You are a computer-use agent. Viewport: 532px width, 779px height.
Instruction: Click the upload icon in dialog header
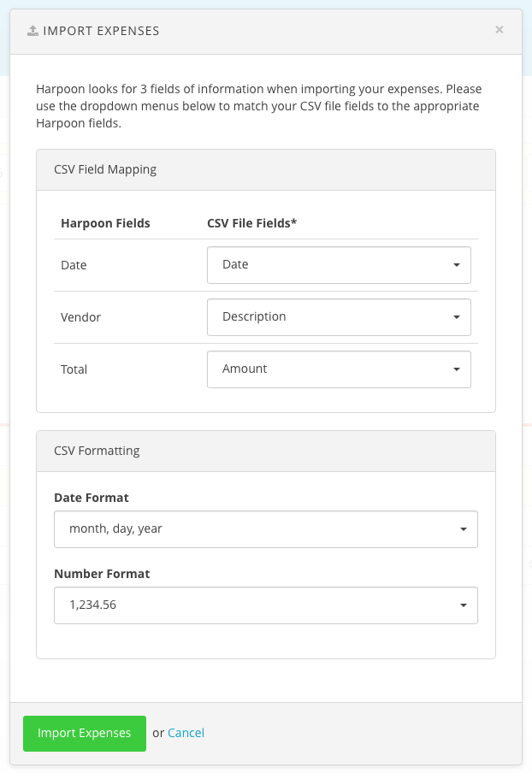pyautogui.click(x=33, y=31)
